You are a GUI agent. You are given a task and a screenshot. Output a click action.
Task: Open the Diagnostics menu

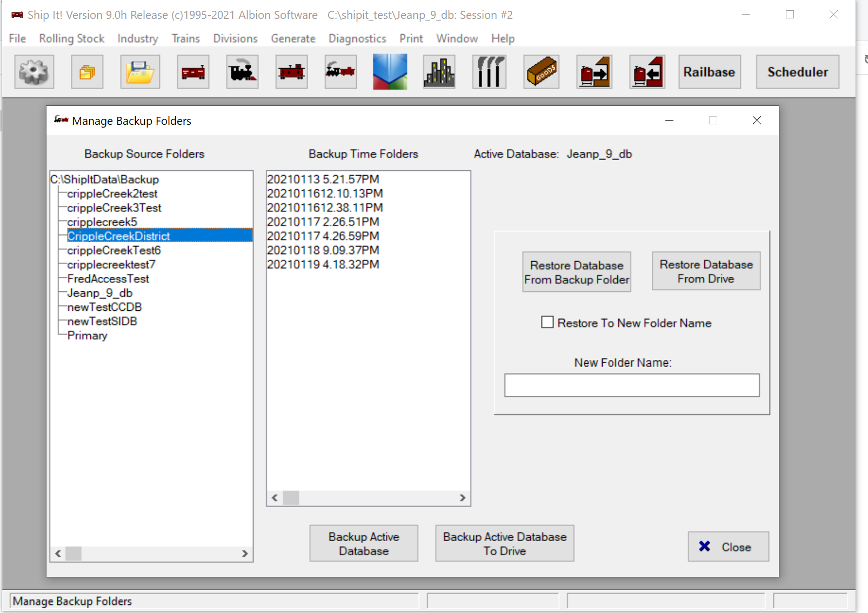click(357, 38)
